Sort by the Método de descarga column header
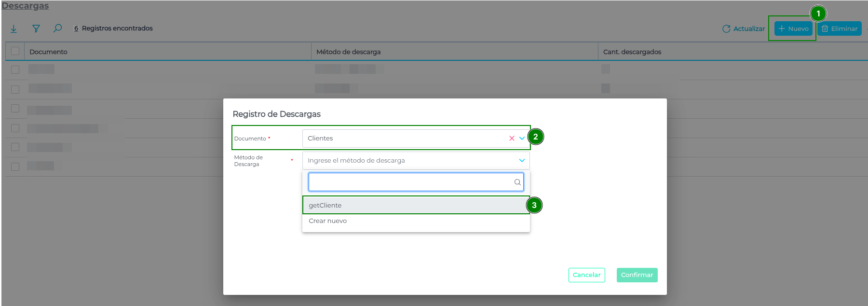Viewport: 868px width, 306px height. (x=348, y=52)
